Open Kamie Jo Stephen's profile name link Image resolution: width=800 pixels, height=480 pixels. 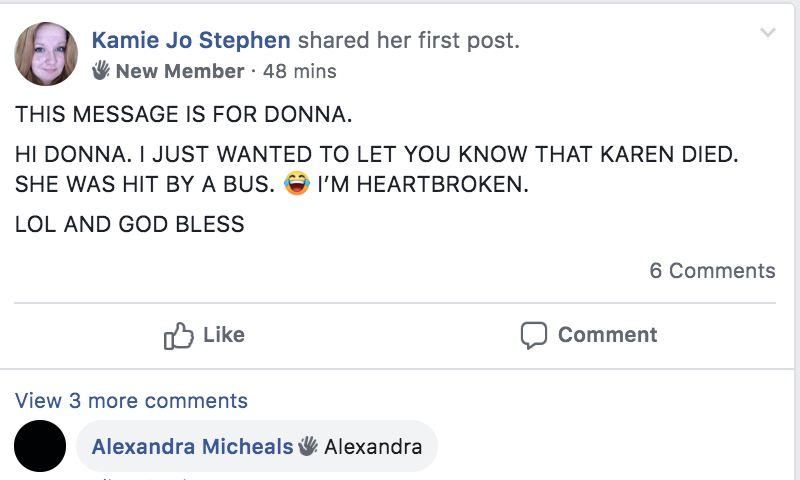pyautogui.click(x=191, y=41)
